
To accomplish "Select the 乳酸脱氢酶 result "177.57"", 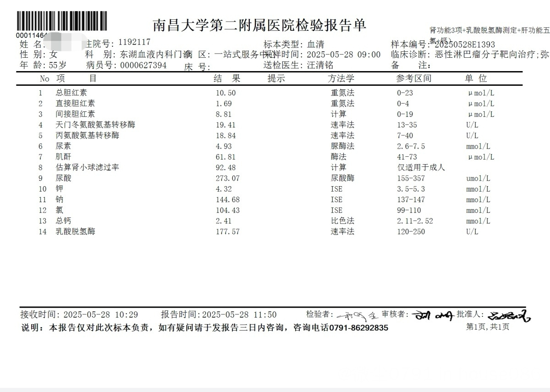I will (228, 231).
